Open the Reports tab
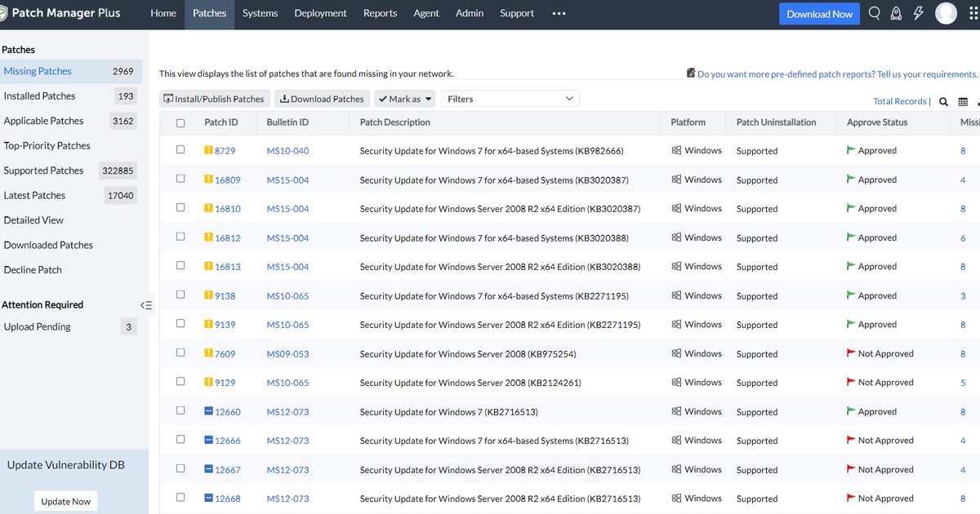 click(380, 13)
